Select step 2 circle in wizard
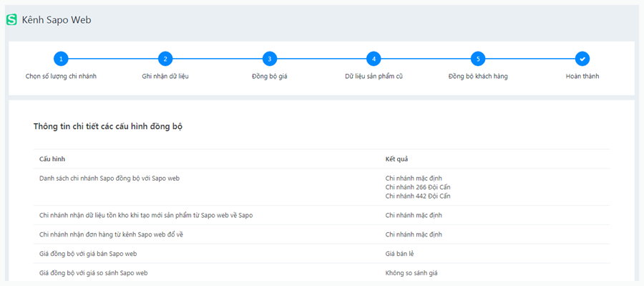 (165, 59)
